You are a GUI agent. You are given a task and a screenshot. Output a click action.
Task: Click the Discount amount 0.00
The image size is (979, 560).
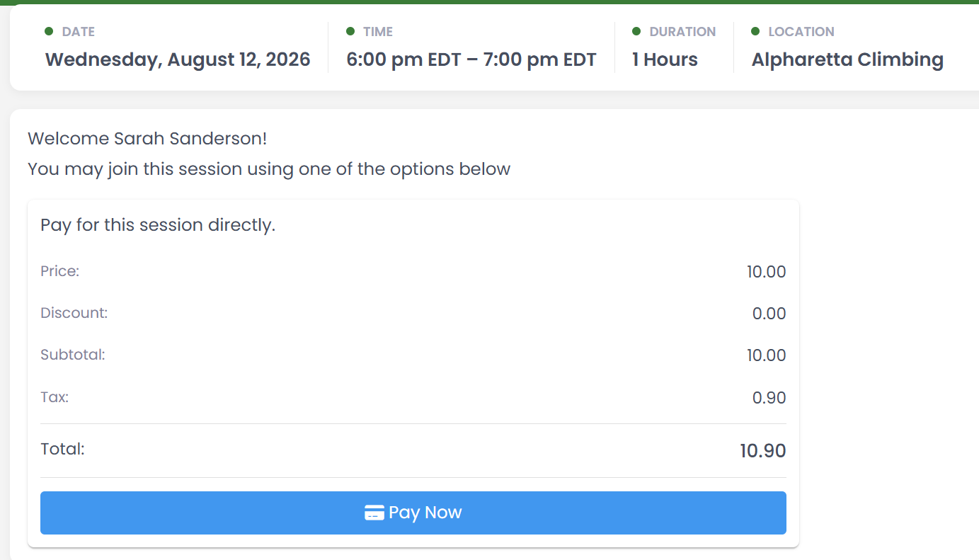pyautogui.click(x=769, y=314)
